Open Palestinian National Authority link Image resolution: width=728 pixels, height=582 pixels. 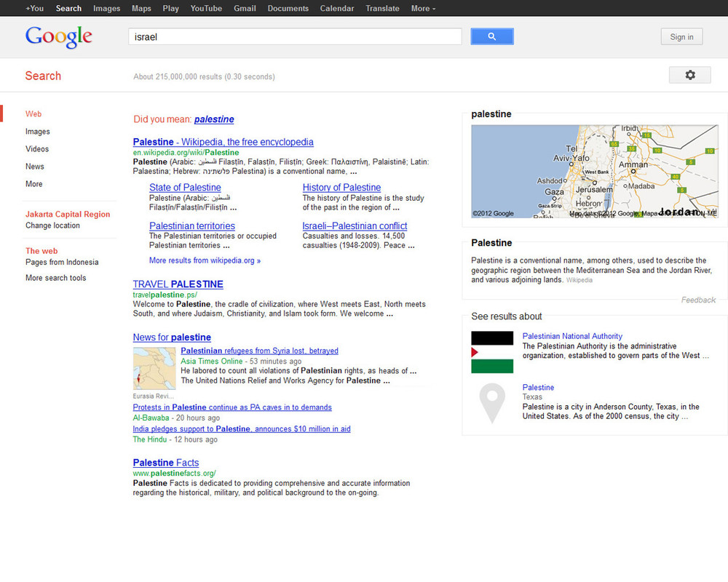tap(572, 336)
